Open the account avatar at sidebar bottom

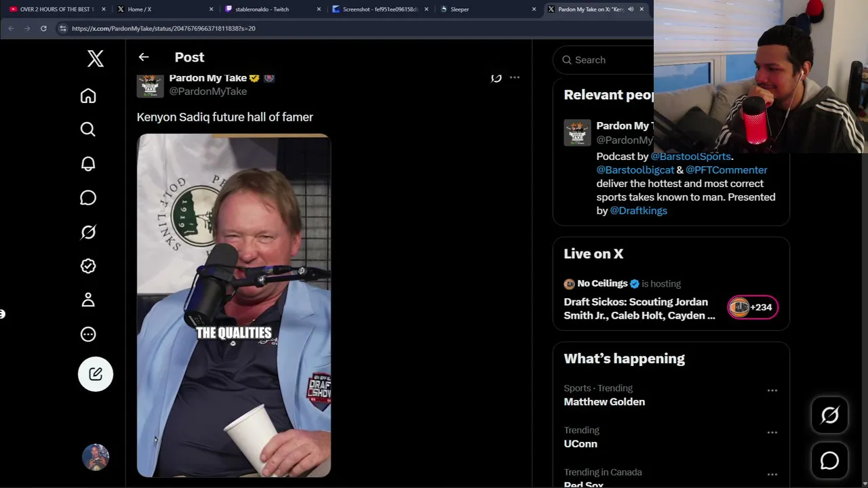96,457
